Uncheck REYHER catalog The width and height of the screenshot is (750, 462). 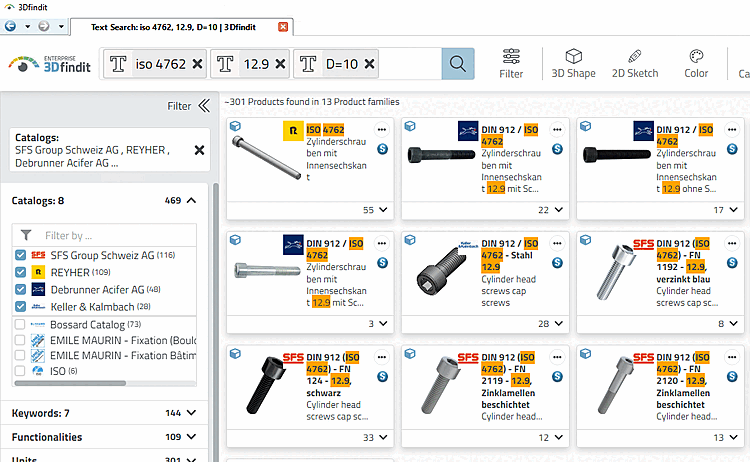click(20, 272)
